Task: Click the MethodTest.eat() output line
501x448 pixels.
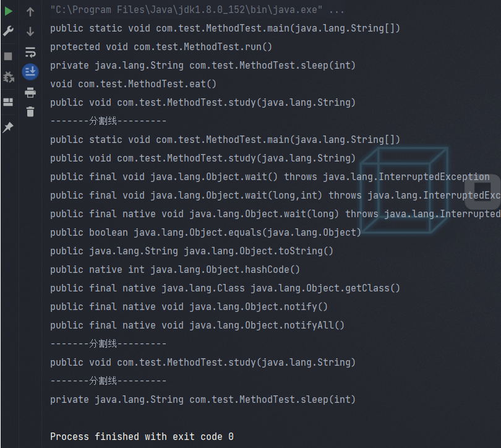Action: click(133, 84)
